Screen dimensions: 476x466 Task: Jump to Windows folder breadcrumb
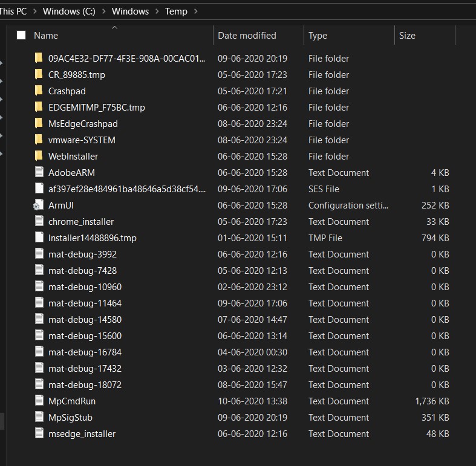coord(130,11)
